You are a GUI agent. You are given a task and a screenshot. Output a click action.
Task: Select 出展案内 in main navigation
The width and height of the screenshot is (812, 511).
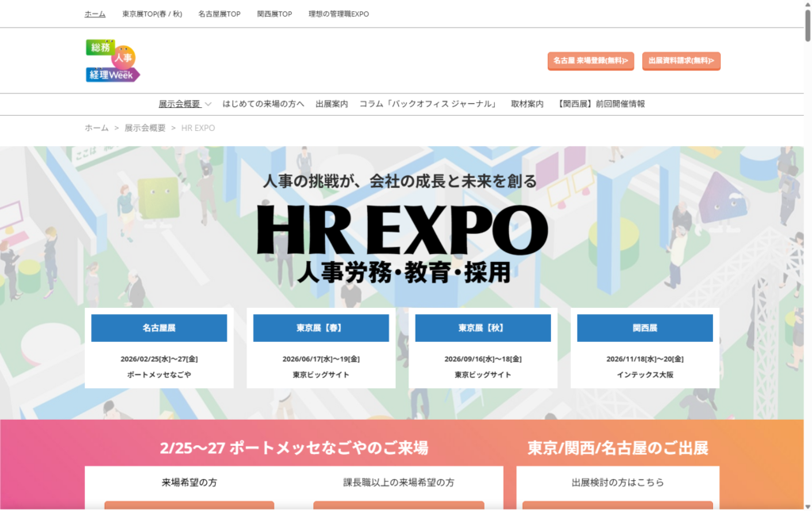(x=331, y=104)
